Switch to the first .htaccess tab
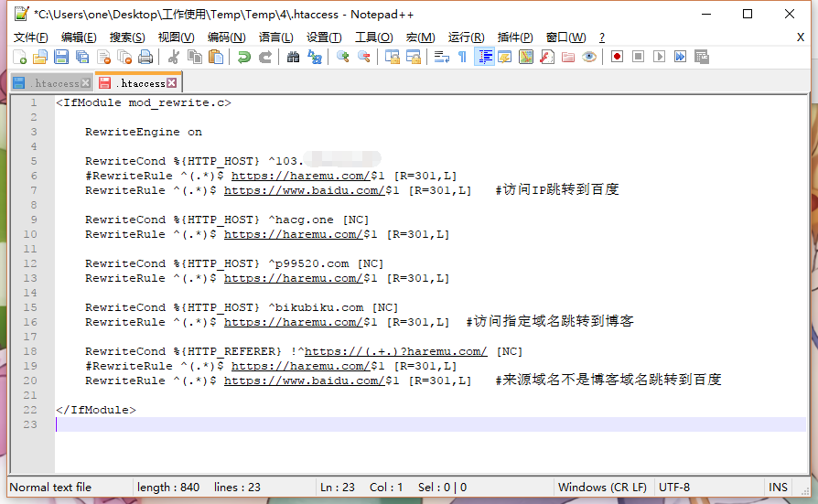 pyautogui.click(x=51, y=83)
